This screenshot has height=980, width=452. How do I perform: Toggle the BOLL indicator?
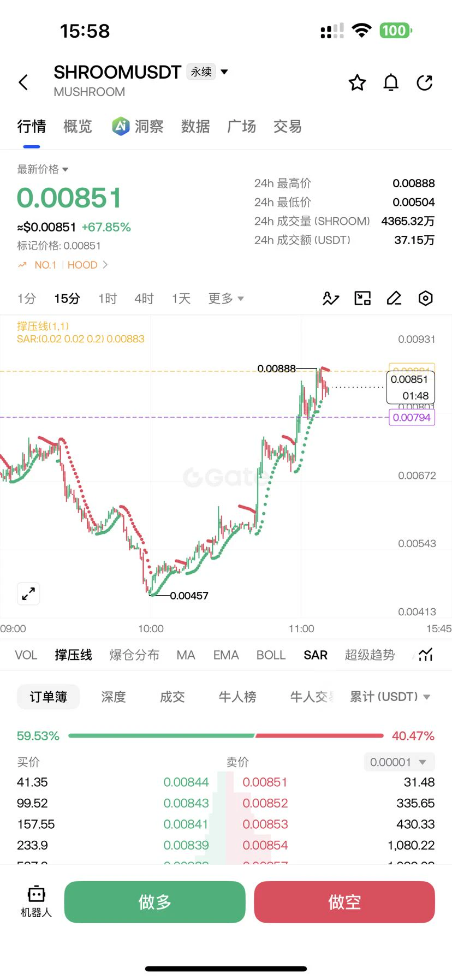coord(271,655)
